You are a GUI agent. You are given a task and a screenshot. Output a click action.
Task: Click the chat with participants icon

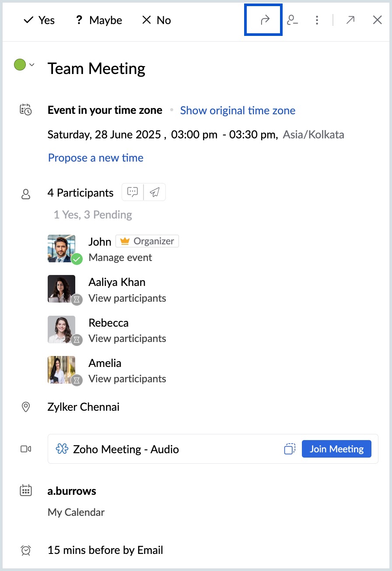tap(133, 192)
